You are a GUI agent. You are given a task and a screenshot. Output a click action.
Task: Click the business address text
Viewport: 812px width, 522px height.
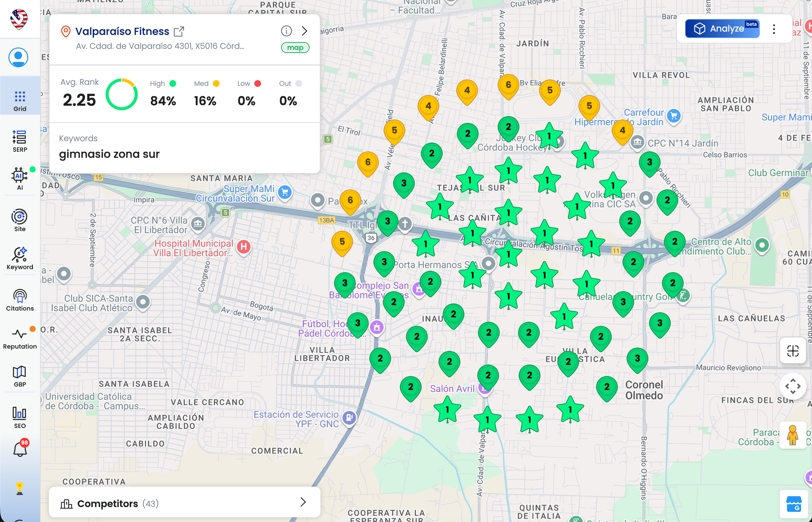pos(160,46)
